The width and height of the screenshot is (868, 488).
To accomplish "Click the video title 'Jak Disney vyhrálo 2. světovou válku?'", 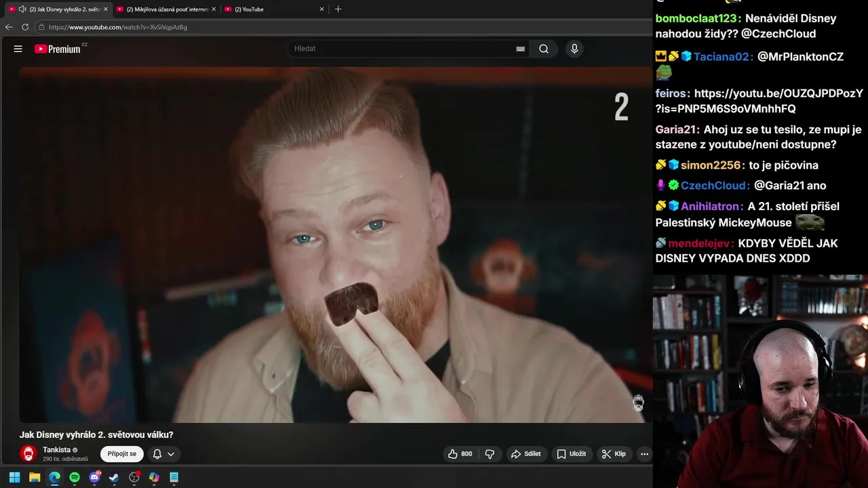I will 96,435.
